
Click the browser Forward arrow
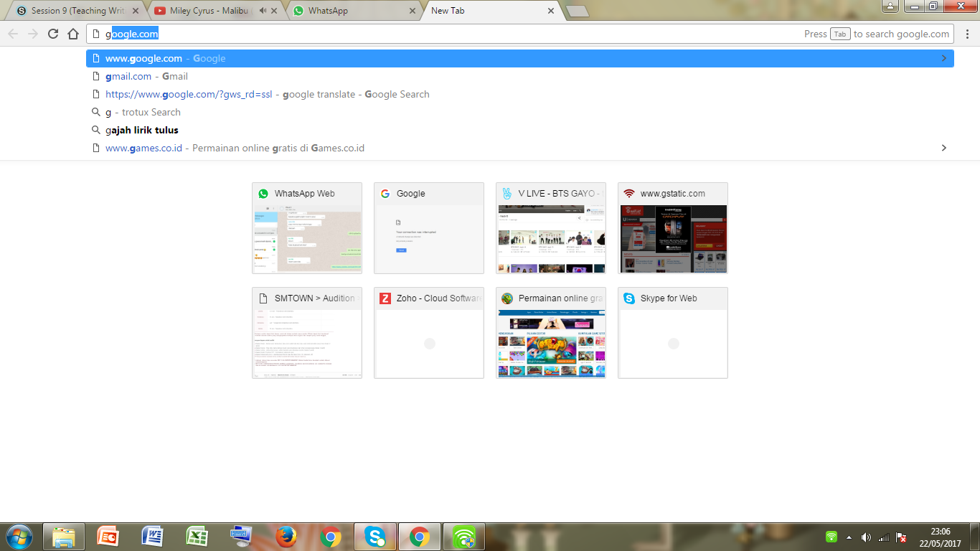(x=33, y=34)
